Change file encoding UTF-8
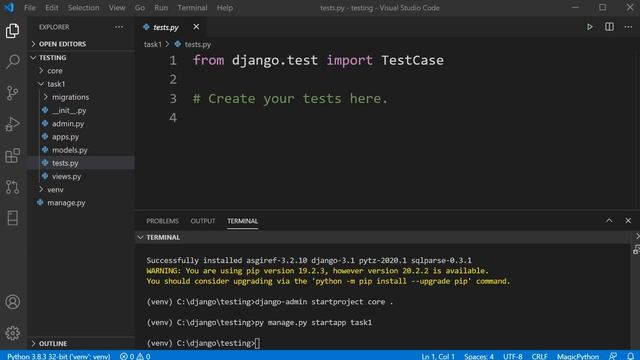 coord(513,356)
